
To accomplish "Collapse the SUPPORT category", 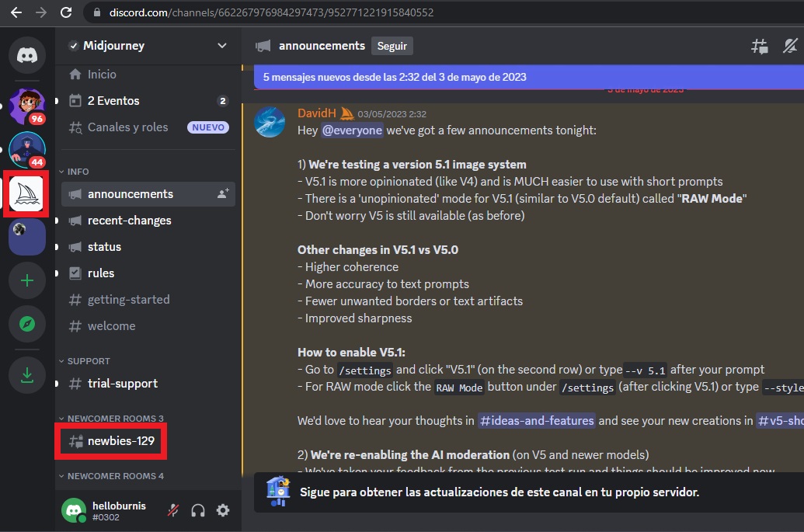I will (x=85, y=361).
